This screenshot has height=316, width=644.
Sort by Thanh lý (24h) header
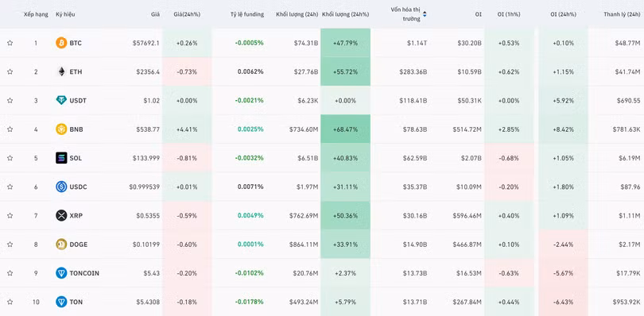click(622, 14)
